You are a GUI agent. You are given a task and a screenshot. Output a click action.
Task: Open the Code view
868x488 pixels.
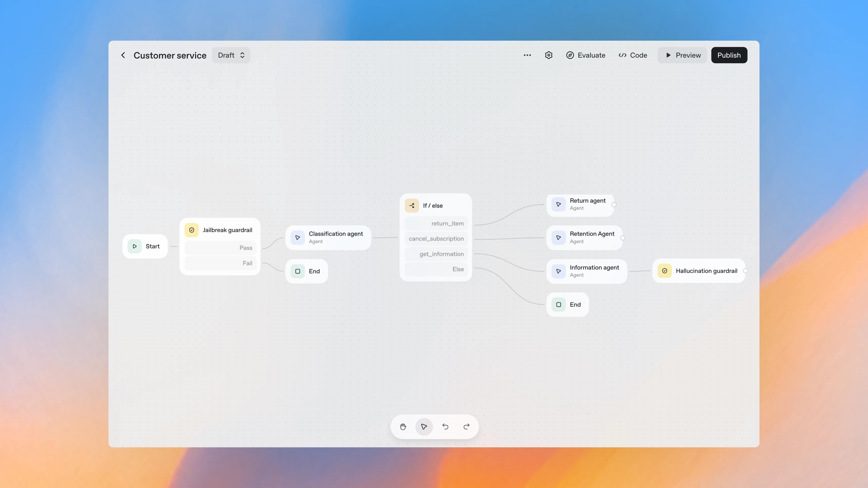point(632,55)
